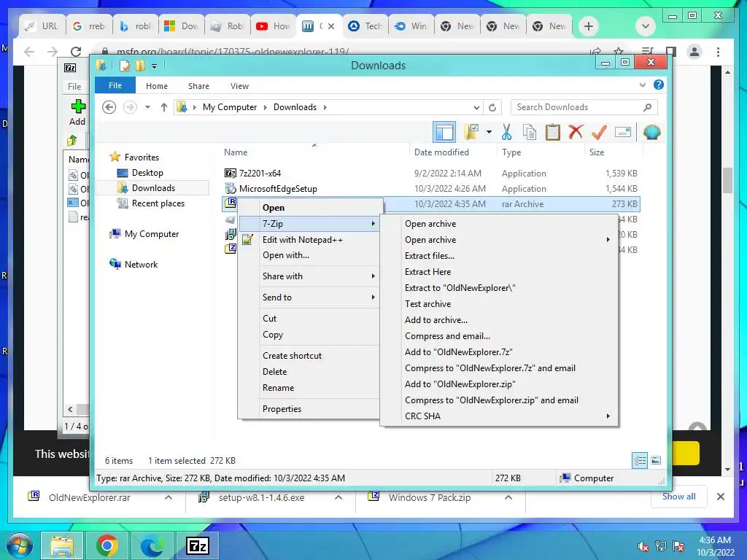This screenshot has height=560, width=747.
Task: Select Desktop in Favorites
Action: (147, 172)
